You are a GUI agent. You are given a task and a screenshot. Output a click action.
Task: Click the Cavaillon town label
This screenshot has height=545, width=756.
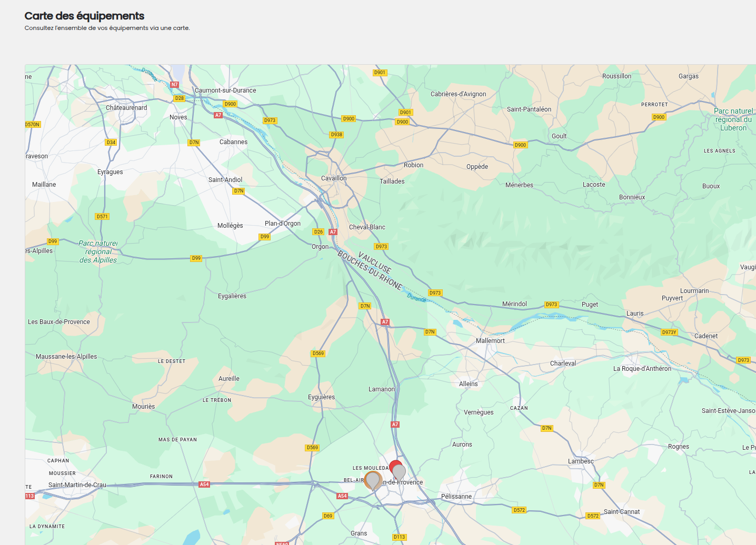[x=334, y=178]
